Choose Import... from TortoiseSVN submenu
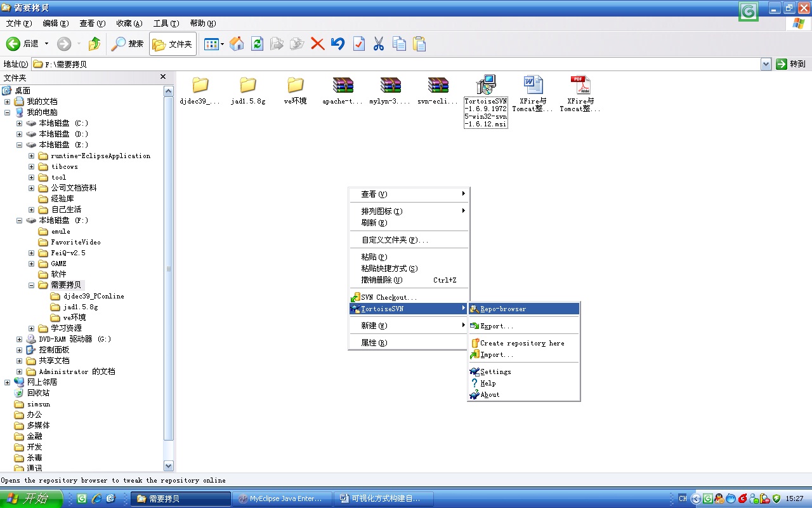Image resolution: width=812 pixels, height=508 pixels. [524, 354]
